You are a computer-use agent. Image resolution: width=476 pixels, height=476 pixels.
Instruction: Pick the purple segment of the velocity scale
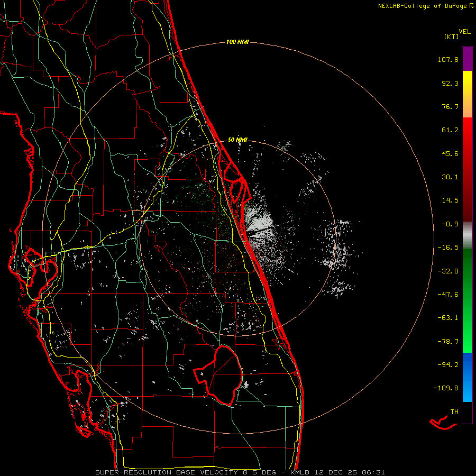pos(467,59)
